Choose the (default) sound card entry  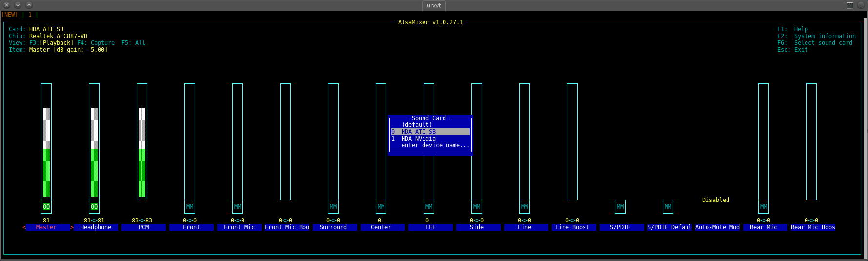point(416,125)
